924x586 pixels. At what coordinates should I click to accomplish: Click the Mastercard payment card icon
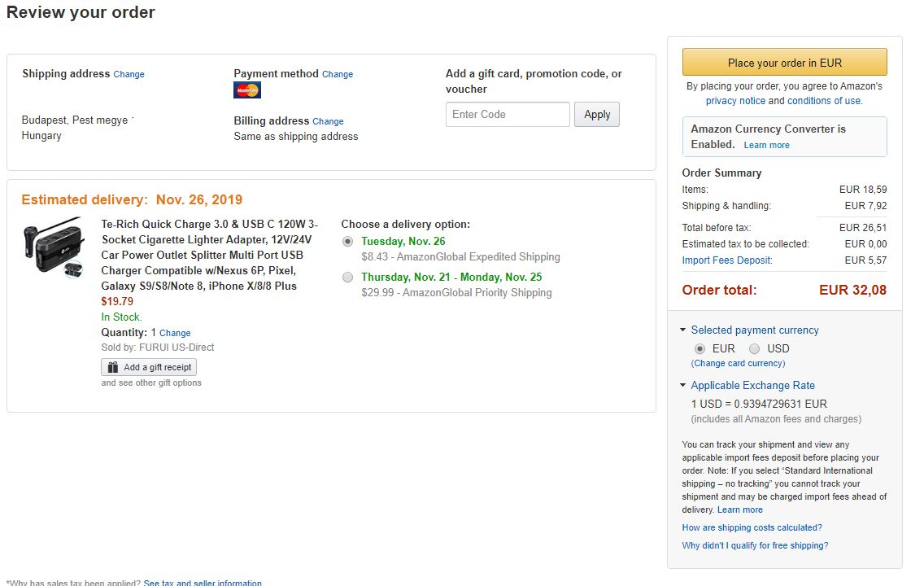(247, 90)
